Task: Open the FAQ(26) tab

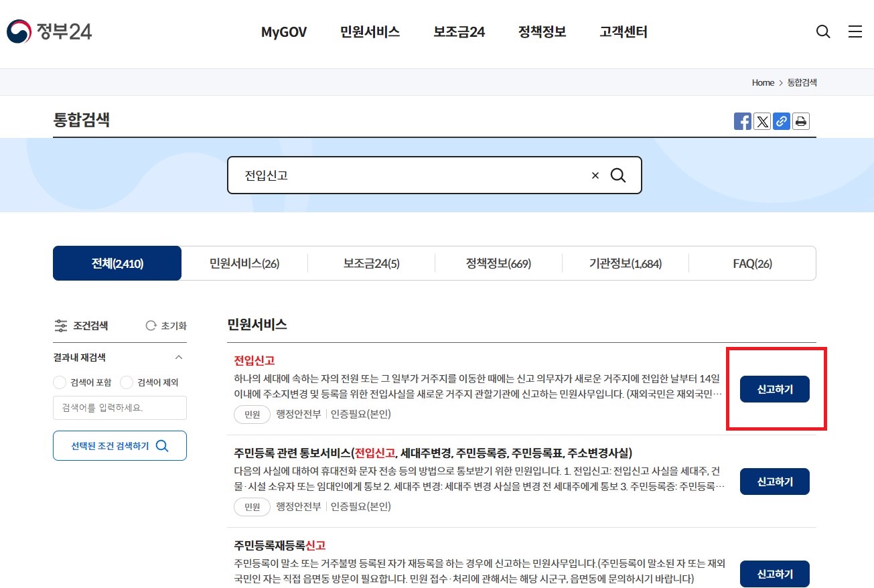Action: tap(751, 263)
